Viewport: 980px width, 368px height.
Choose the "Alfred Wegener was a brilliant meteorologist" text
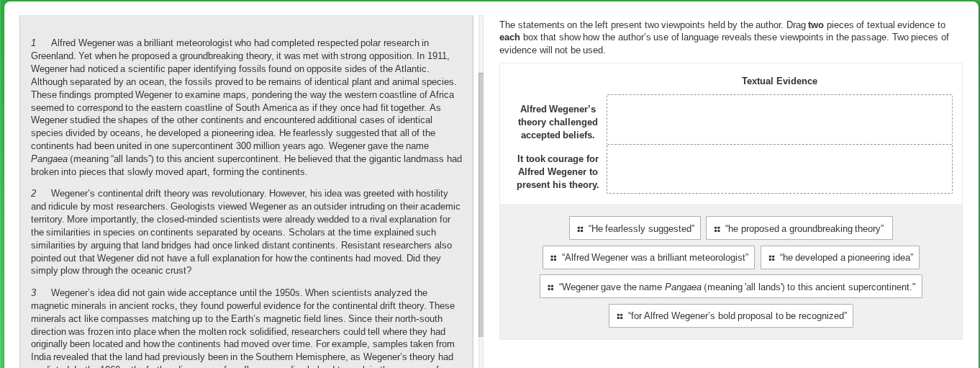[x=655, y=258]
